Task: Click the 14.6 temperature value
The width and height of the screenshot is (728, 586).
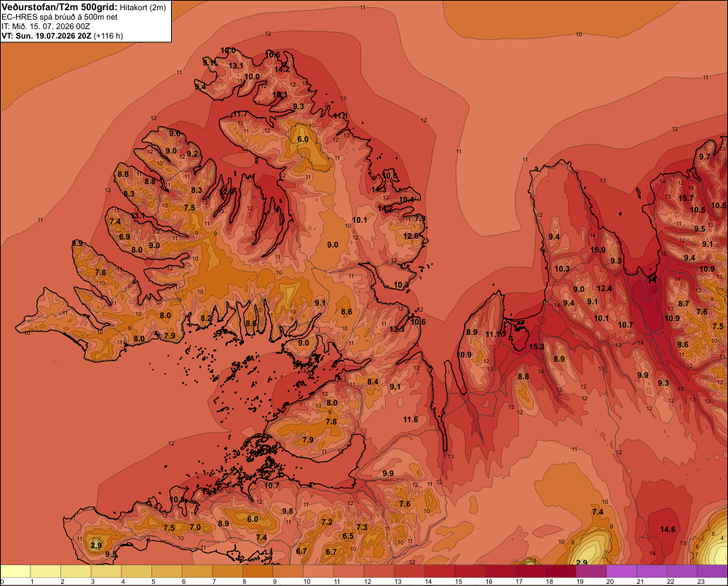Action: point(668,529)
